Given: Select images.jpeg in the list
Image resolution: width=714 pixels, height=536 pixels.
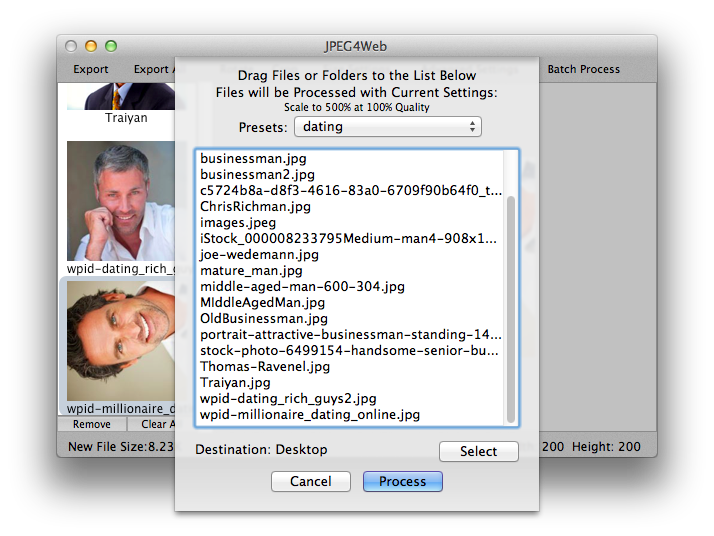Looking at the screenshot, I should [x=351, y=223].
